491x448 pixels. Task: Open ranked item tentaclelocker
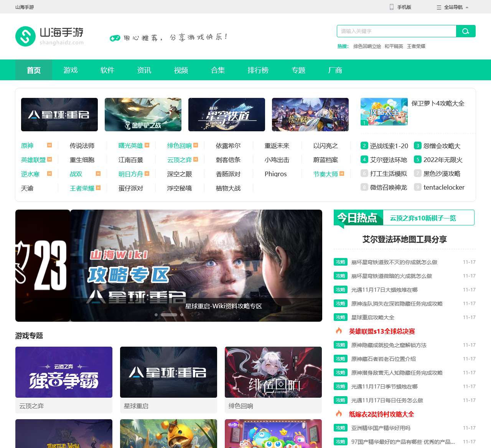click(x=444, y=187)
